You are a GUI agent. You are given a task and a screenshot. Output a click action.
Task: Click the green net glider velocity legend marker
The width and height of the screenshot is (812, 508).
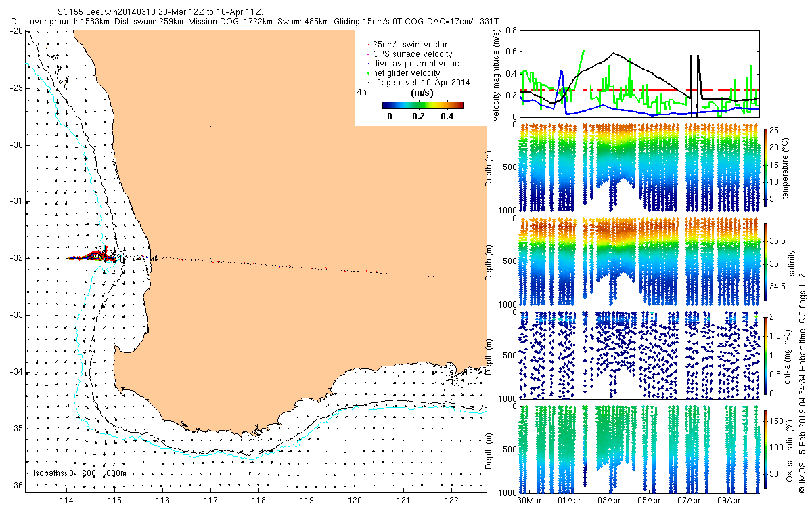pyautogui.click(x=367, y=73)
